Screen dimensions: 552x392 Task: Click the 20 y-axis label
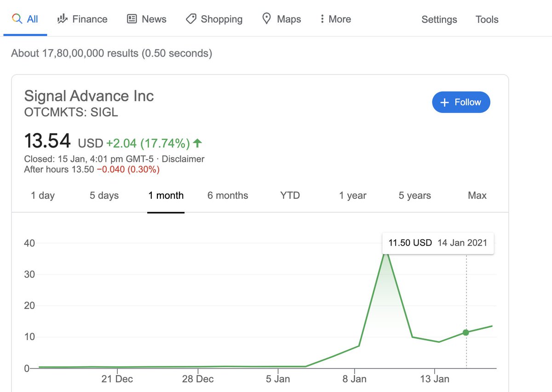29,306
